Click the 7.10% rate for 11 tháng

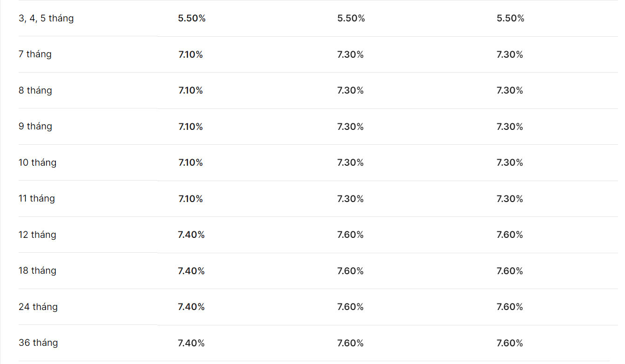(191, 199)
